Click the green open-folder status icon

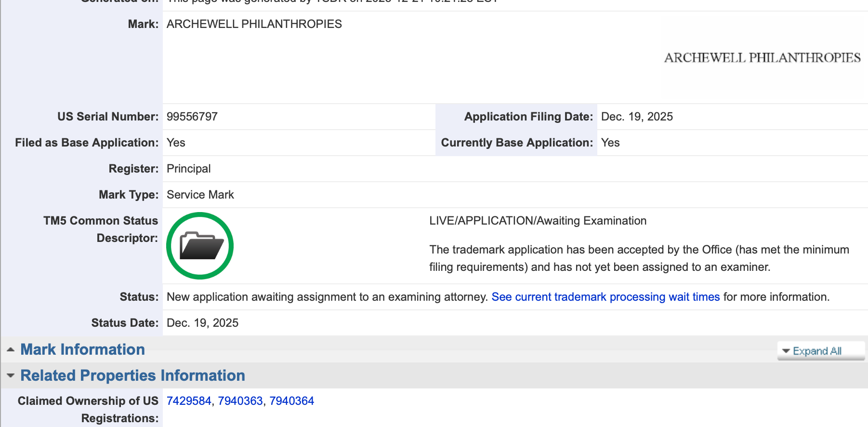click(200, 246)
